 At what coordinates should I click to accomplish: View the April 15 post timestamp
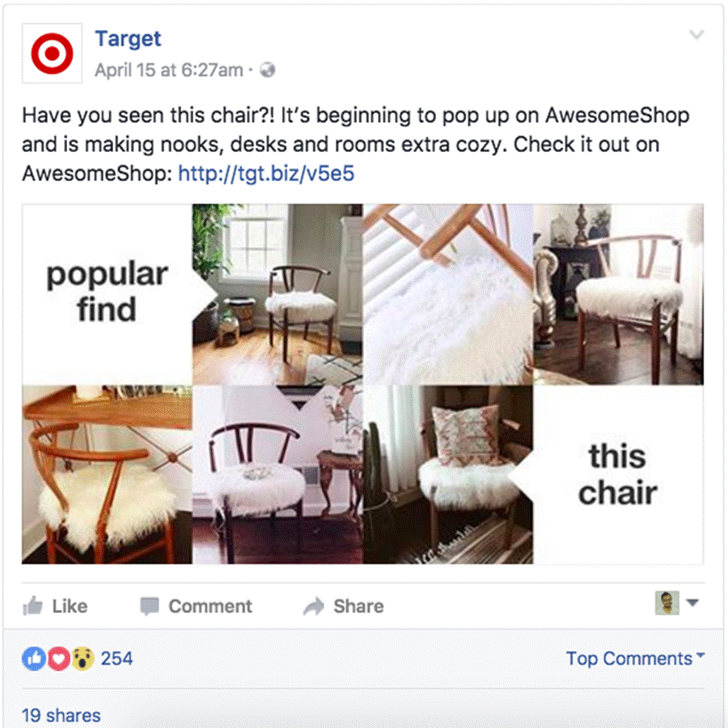tap(169, 70)
